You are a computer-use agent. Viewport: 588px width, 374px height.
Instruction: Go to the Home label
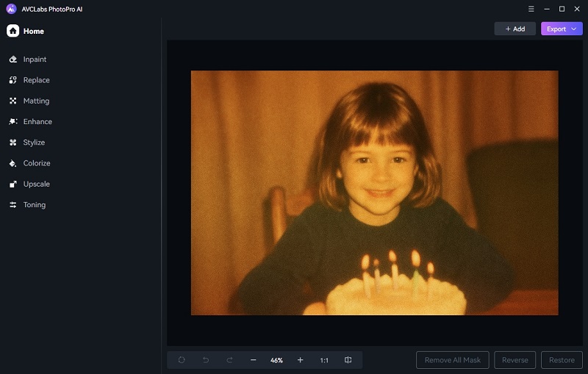pyautogui.click(x=34, y=31)
